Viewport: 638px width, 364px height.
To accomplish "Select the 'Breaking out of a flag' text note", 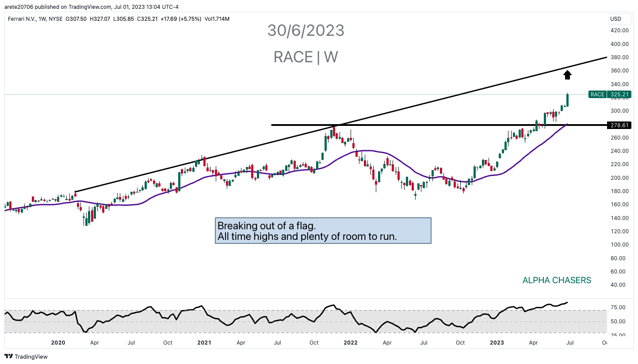I will click(323, 231).
